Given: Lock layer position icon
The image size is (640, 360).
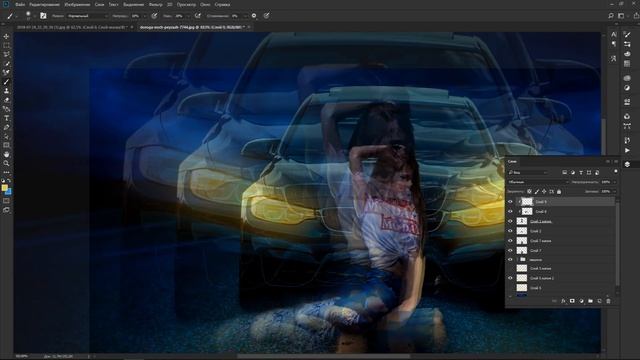Looking at the screenshot, I should tap(544, 191).
